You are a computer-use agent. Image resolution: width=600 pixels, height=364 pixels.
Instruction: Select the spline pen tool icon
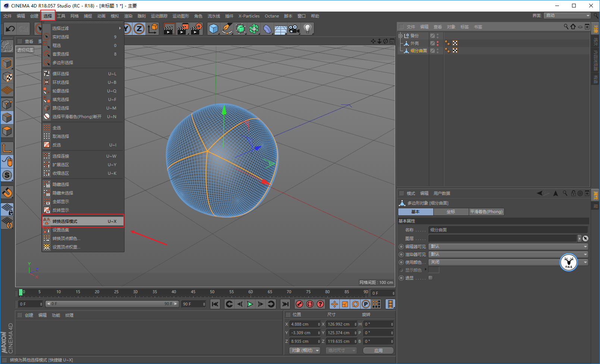pos(227,29)
